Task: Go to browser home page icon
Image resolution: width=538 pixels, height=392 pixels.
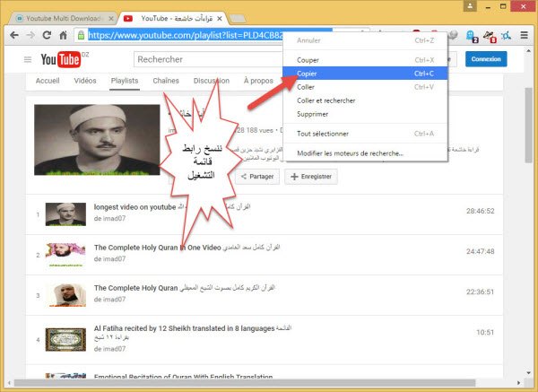Action: pos(63,35)
